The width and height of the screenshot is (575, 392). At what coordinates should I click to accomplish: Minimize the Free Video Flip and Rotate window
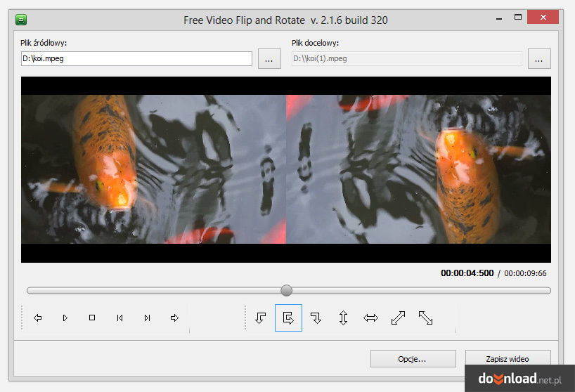[499, 18]
